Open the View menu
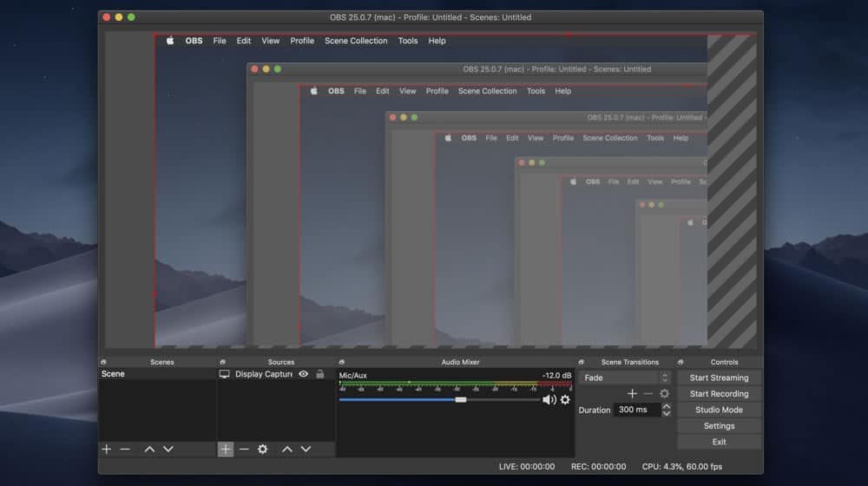The image size is (868, 486). point(270,41)
